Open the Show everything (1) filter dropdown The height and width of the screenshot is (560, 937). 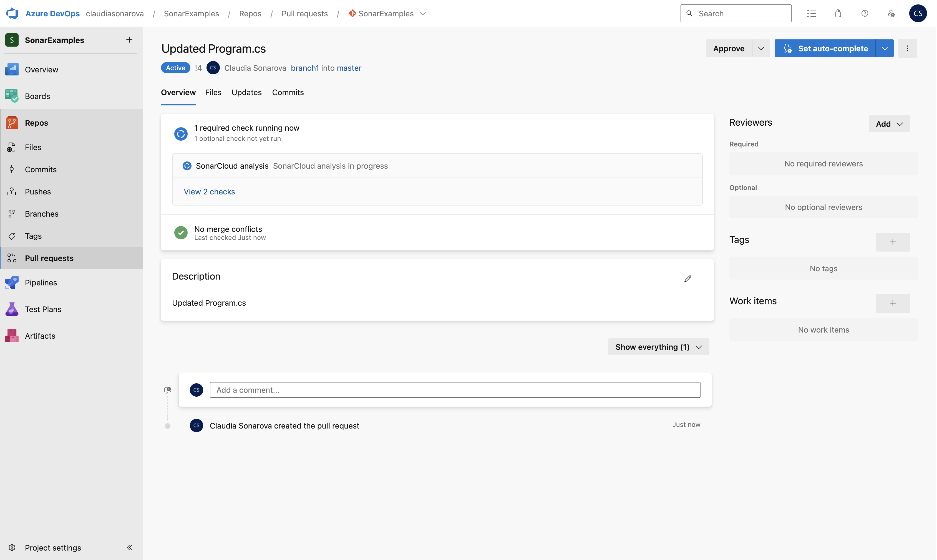pyautogui.click(x=658, y=347)
